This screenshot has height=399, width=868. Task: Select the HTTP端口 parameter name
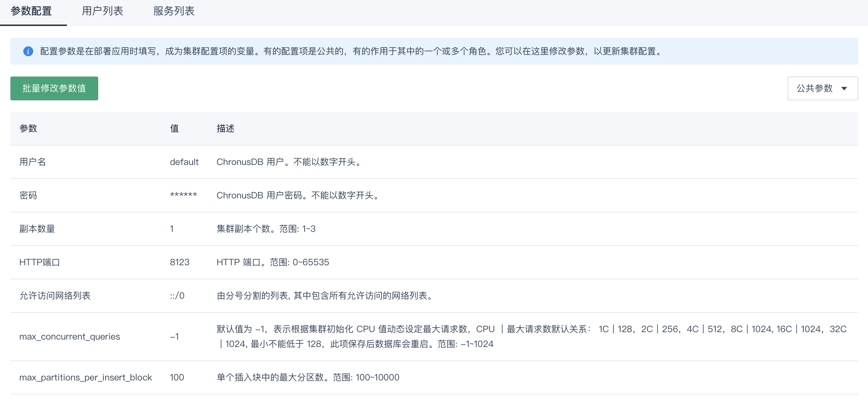coord(39,262)
